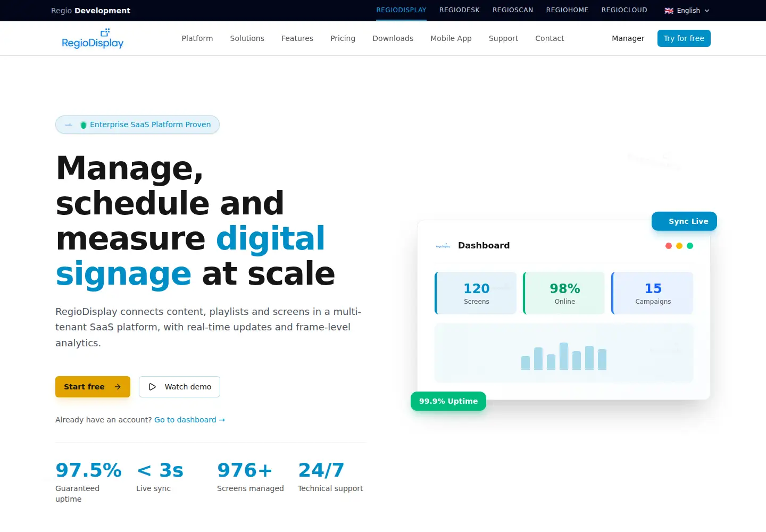
Task: Click the Start free button
Action: click(93, 387)
